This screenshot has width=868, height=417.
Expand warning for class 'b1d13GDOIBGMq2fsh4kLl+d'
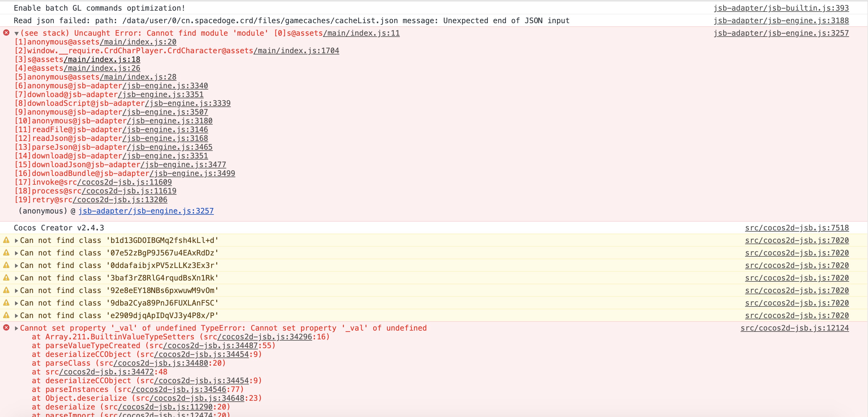pyautogui.click(x=16, y=241)
